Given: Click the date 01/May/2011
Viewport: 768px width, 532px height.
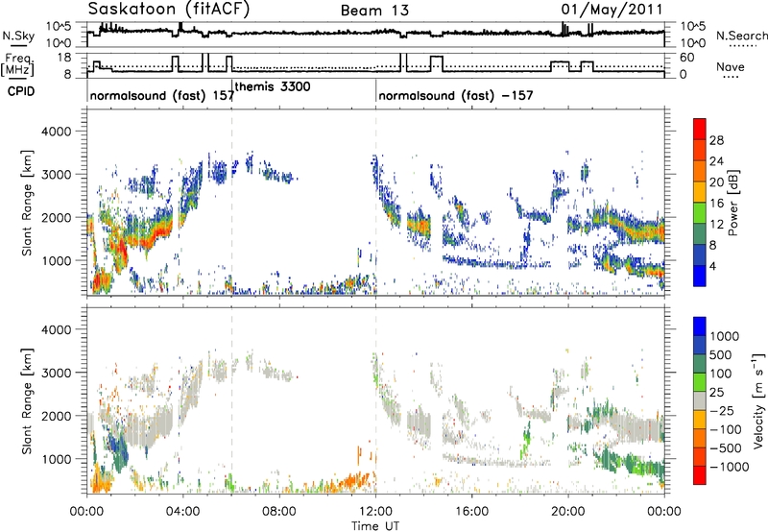Looking at the screenshot, I should 612,10.
